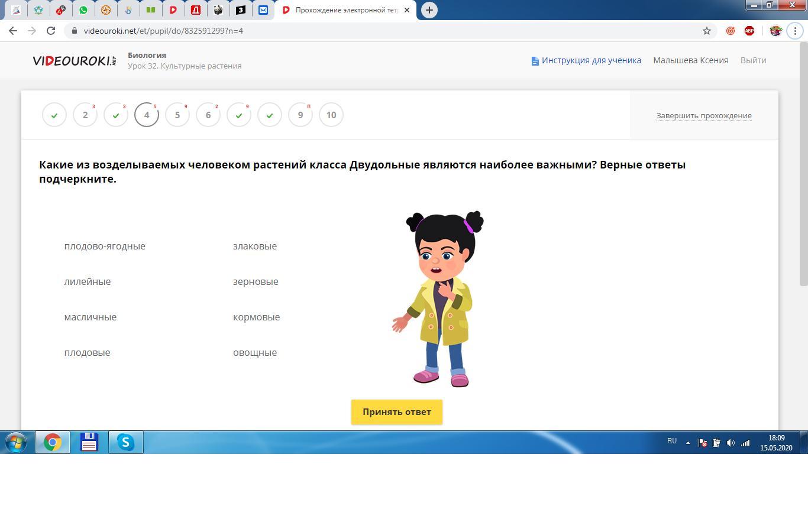Go to completed question 1

pos(54,115)
